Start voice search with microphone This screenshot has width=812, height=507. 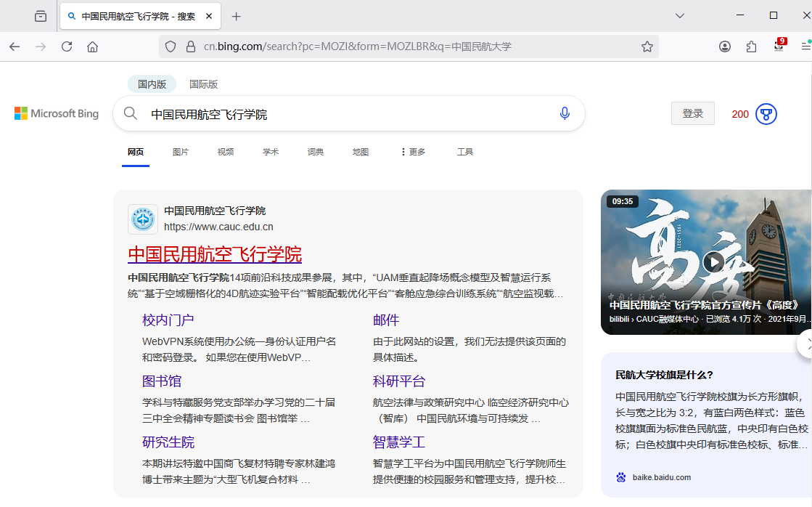(565, 113)
